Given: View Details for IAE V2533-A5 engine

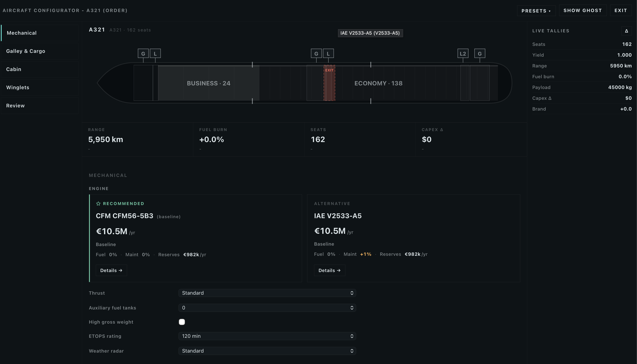Looking at the screenshot, I should coord(329,271).
